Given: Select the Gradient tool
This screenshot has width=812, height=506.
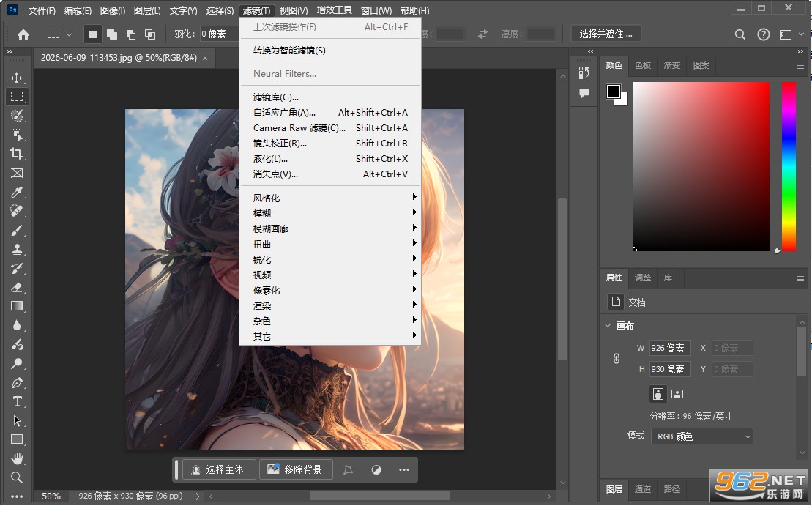Looking at the screenshot, I should click(17, 306).
